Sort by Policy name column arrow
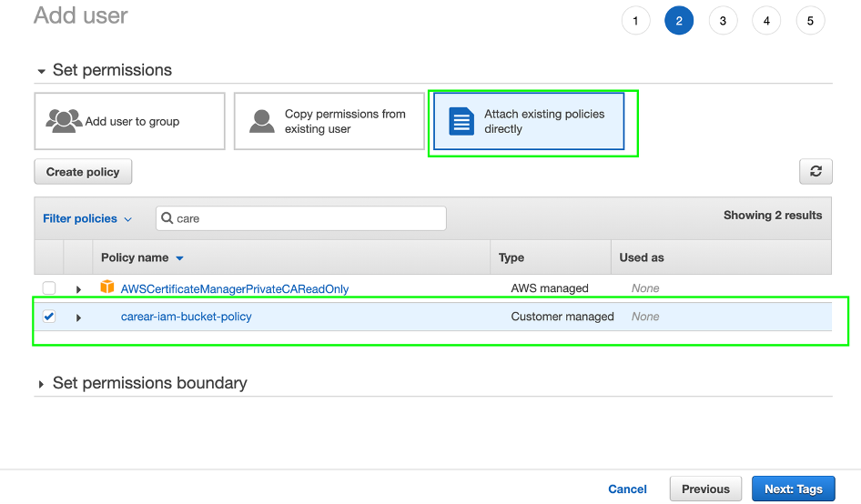861x504 pixels. point(179,258)
